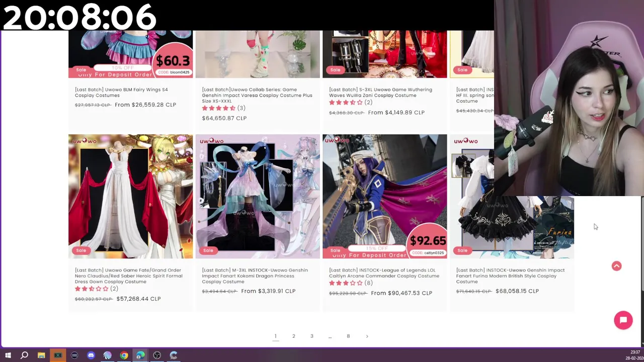Switch to Microsoft Edge in taskbar
Image resolution: width=644 pixels, height=362 pixels.
click(140, 355)
